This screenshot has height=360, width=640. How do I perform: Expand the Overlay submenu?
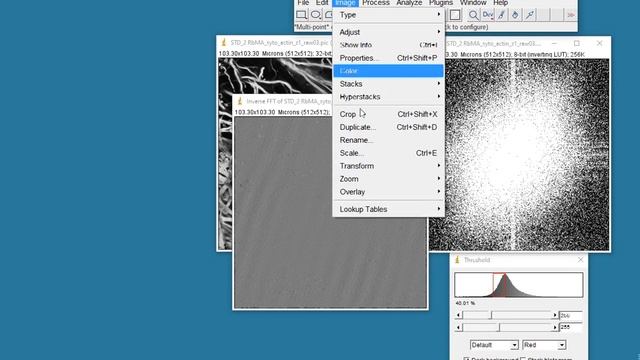pyautogui.click(x=388, y=192)
